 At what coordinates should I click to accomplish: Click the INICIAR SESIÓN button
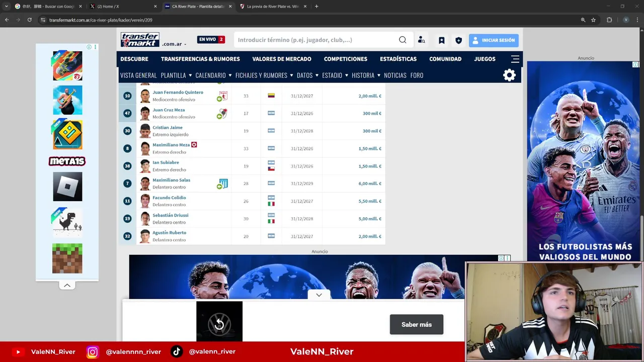[494, 40]
